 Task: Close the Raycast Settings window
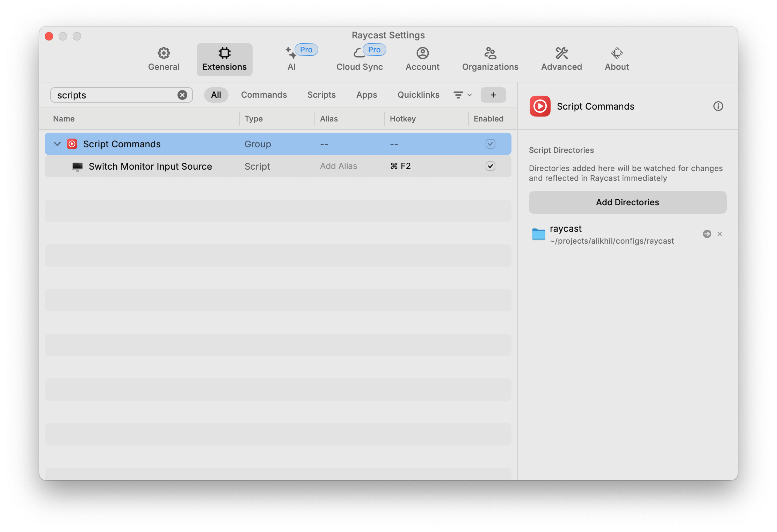[49, 36]
